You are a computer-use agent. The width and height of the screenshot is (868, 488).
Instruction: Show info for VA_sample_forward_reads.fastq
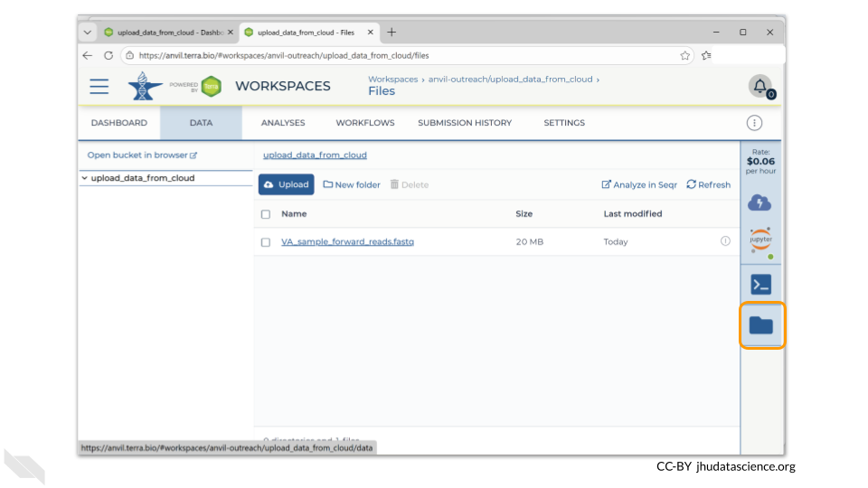(725, 241)
